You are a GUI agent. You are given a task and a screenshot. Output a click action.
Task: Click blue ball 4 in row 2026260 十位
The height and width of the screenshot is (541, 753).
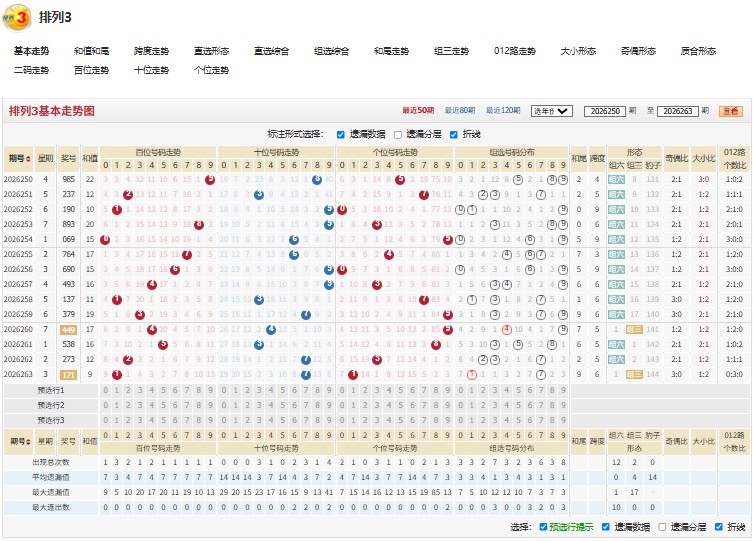pos(271,330)
